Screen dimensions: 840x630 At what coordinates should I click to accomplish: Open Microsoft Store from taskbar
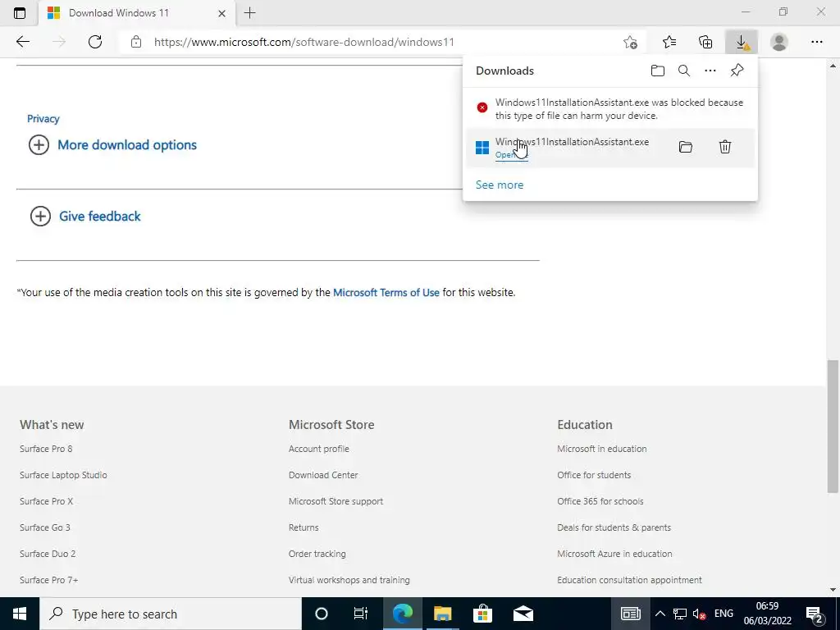tap(482, 614)
